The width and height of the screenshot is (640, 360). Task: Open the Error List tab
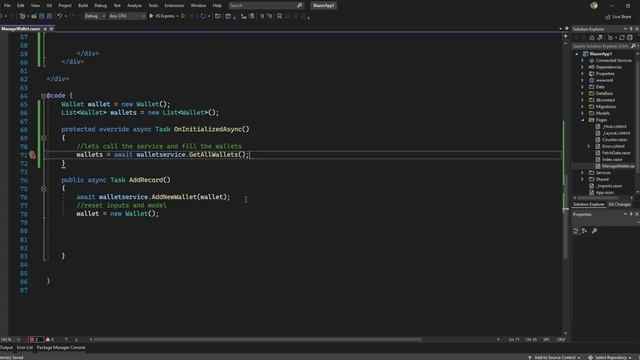pos(24,347)
